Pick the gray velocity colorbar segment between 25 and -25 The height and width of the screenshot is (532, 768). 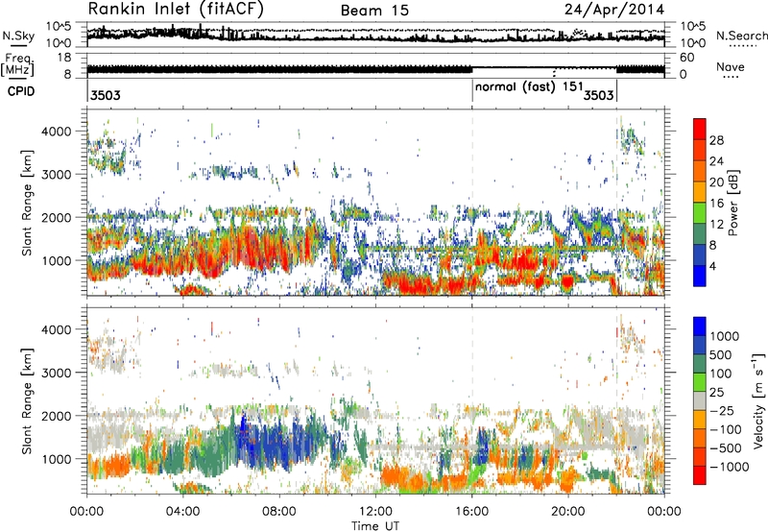point(700,400)
